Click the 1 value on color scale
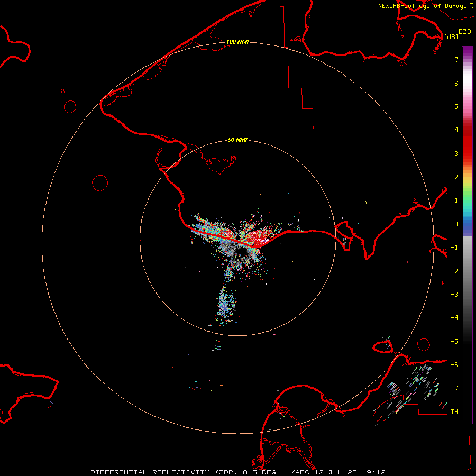 pos(456,200)
